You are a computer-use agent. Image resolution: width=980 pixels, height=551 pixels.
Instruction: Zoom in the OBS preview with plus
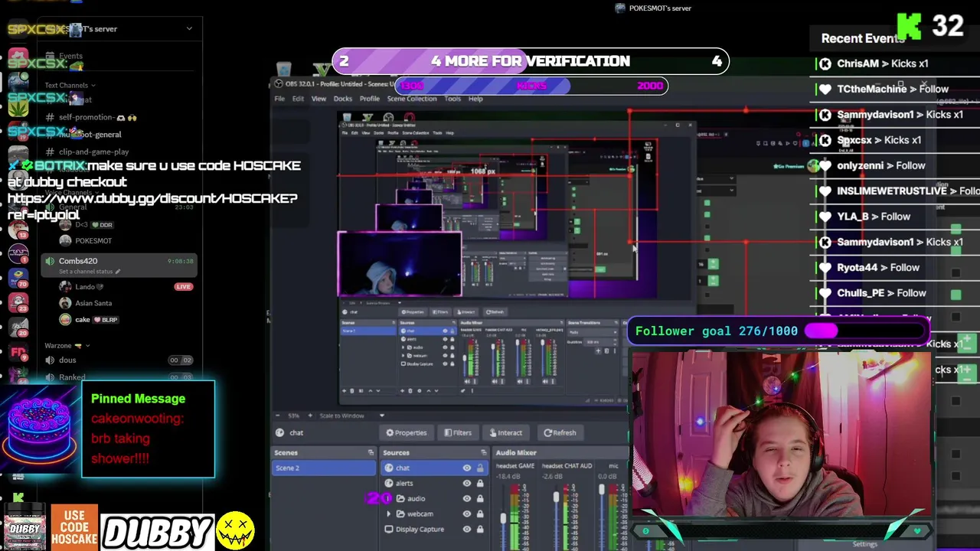tap(311, 416)
